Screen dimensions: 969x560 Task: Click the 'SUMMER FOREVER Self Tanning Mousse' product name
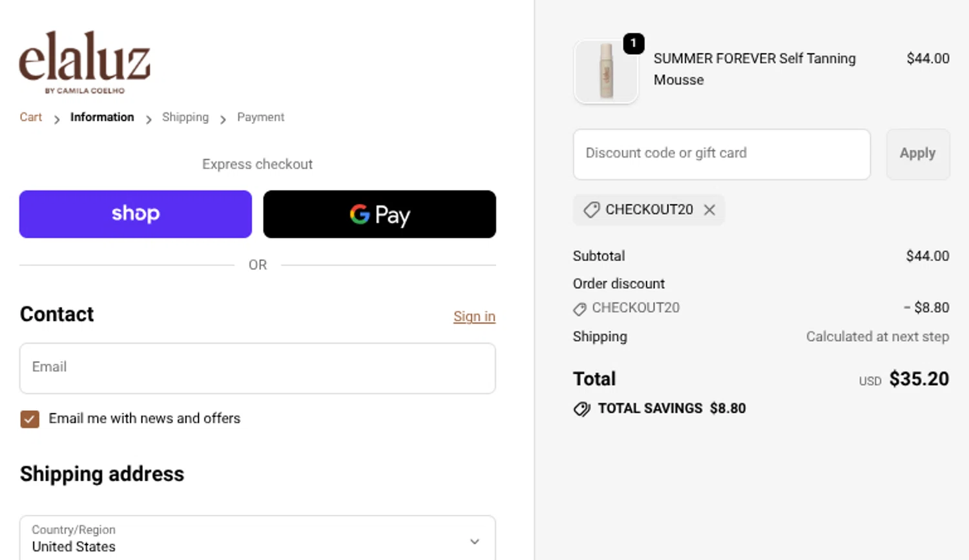click(755, 69)
